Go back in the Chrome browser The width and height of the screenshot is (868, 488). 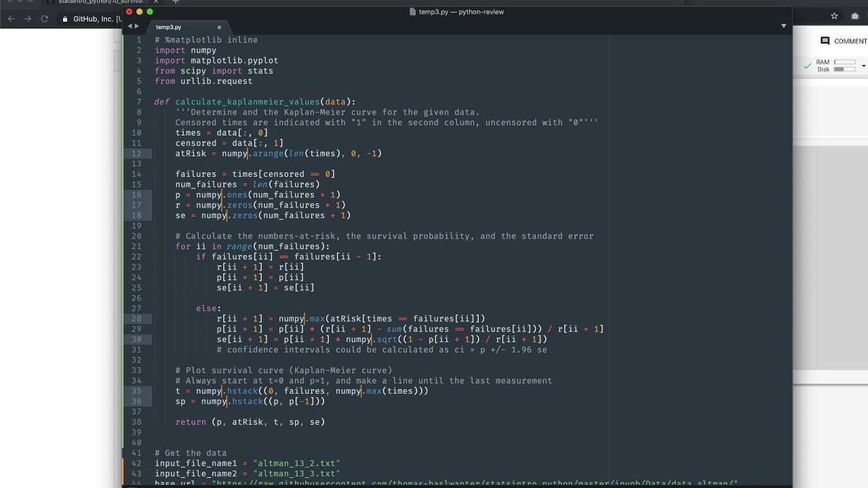pos(11,17)
